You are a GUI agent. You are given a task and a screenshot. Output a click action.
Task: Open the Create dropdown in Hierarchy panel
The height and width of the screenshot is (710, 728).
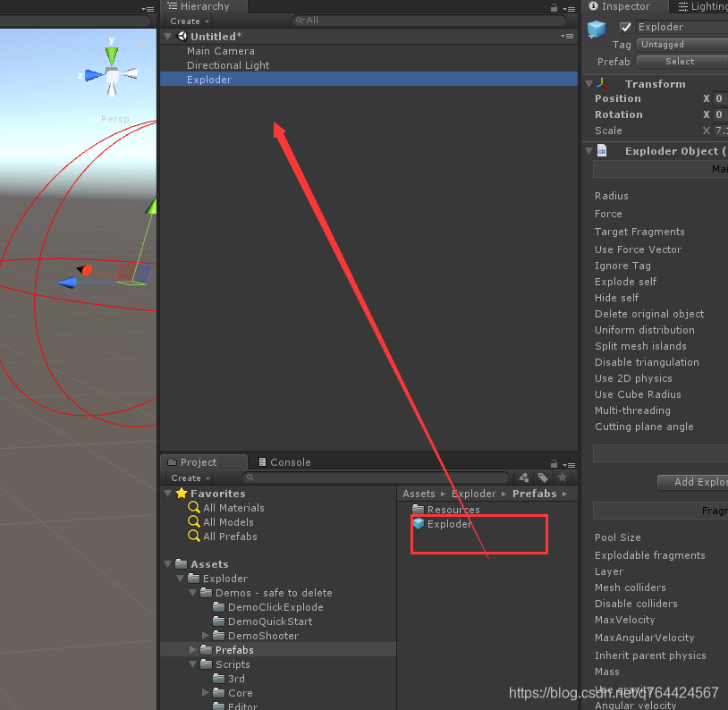click(x=187, y=21)
